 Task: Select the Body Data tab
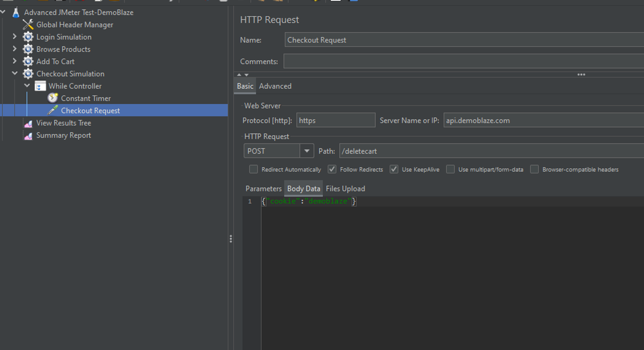(304, 189)
